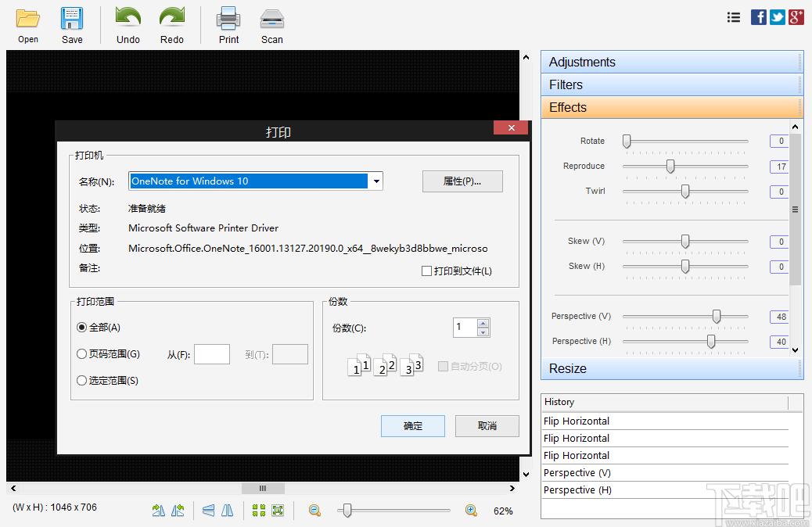Share on Google Plus
812x527 pixels.
796,17
